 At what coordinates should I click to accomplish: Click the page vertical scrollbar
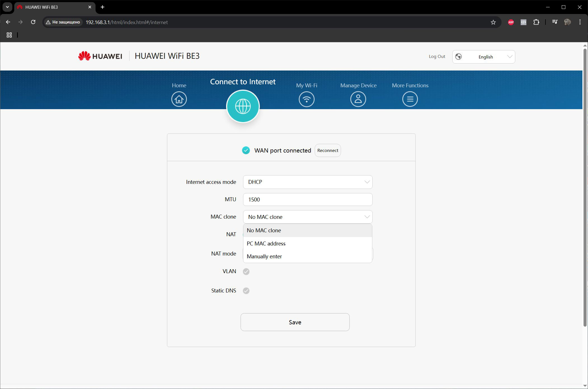pyautogui.click(x=585, y=188)
